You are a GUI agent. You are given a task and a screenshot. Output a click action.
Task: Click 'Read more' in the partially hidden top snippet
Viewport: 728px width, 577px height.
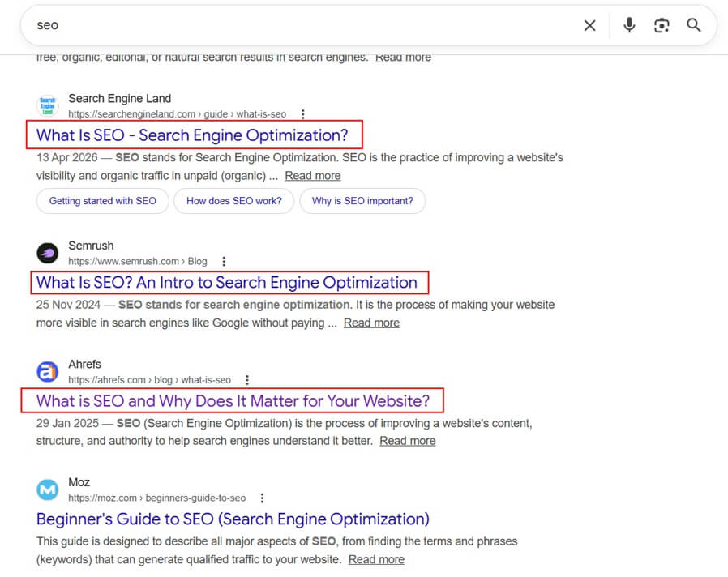[403, 58]
